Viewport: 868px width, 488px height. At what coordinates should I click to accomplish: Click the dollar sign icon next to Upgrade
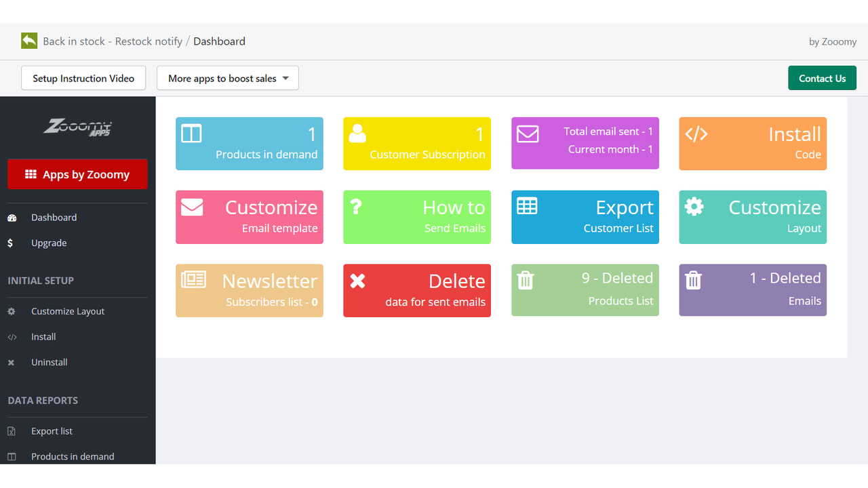(12, 243)
